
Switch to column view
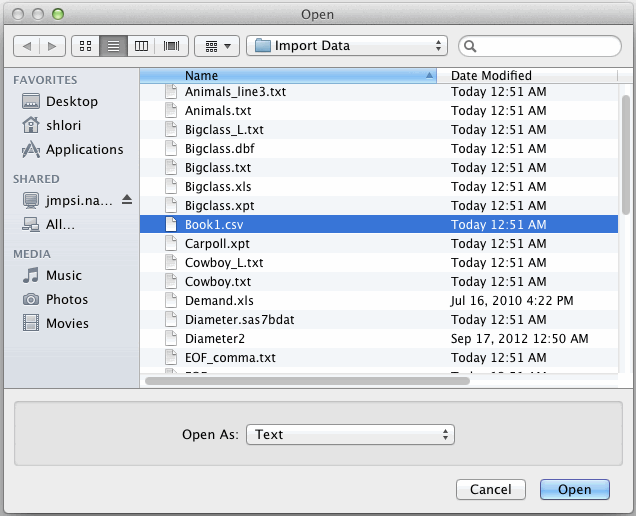pos(141,46)
